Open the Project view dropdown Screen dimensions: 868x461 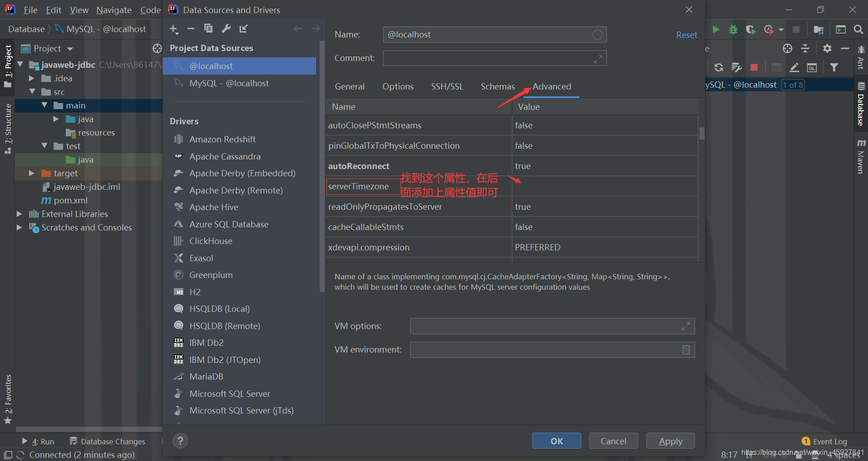pyautogui.click(x=70, y=49)
